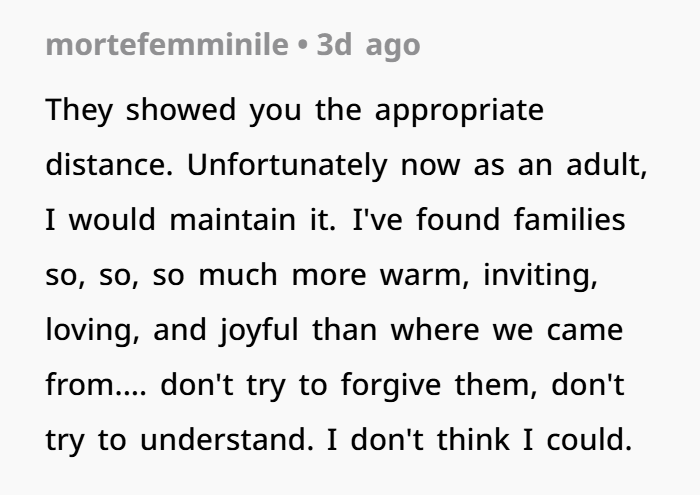Click the "3d ago" comment timestamp
The image size is (700, 495).
point(368,45)
